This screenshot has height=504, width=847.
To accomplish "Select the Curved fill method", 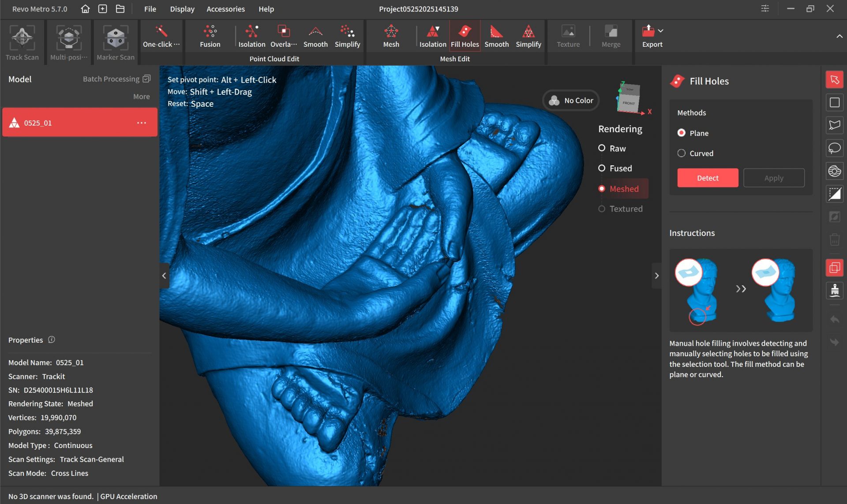I will [682, 153].
